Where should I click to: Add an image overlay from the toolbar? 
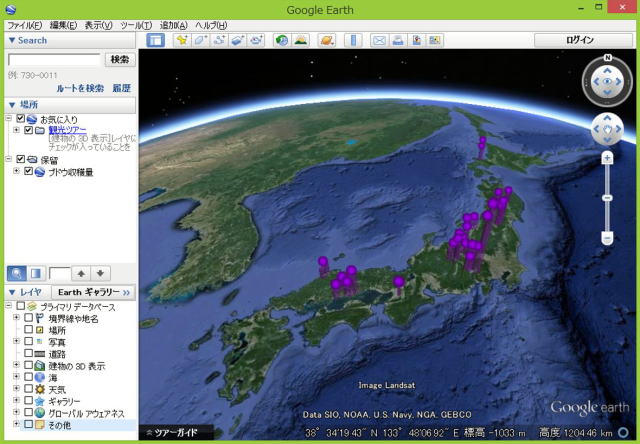point(238,40)
